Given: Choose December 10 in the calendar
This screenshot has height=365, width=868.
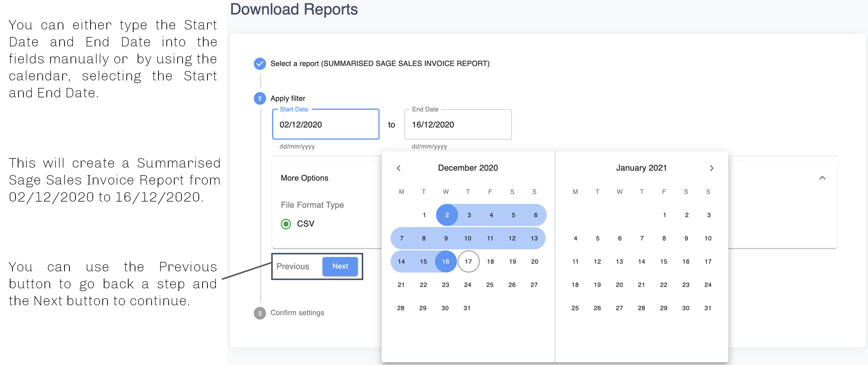Looking at the screenshot, I should 468,238.
